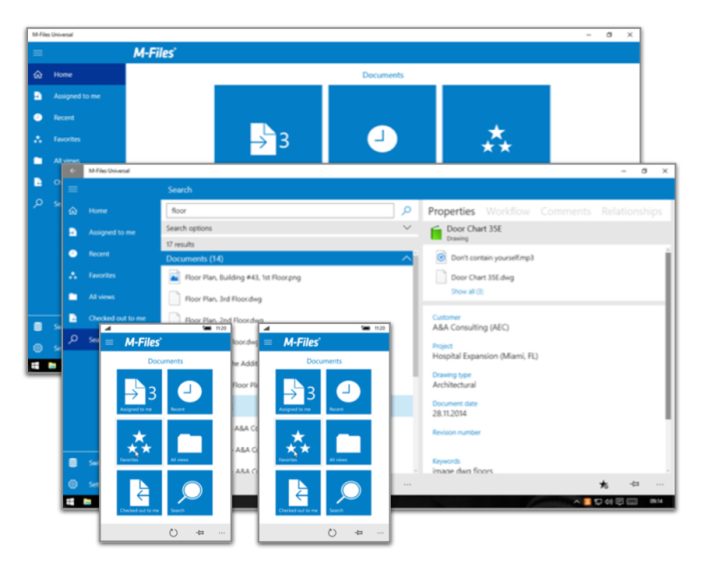Open hamburger menu on the right phone
Viewport: 701px width, 570px height.
click(268, 342)
